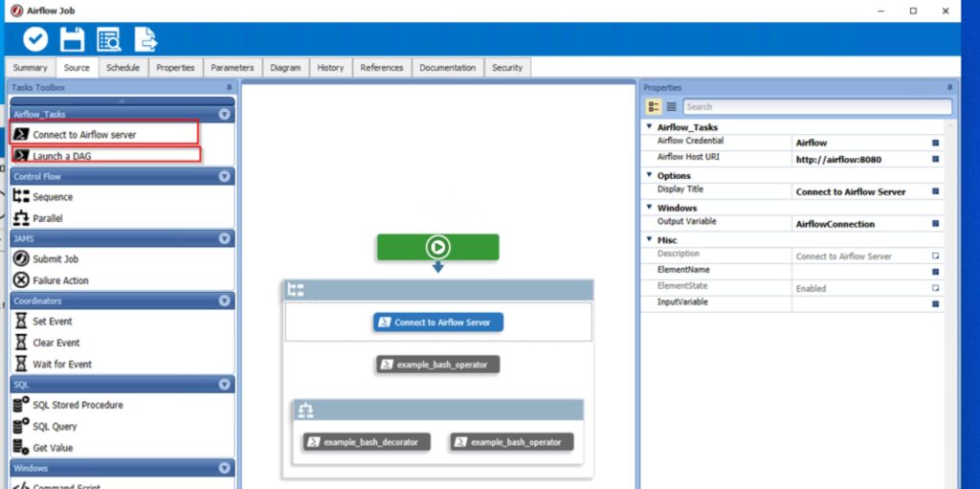Open the Schedule tab

[122, 68]
